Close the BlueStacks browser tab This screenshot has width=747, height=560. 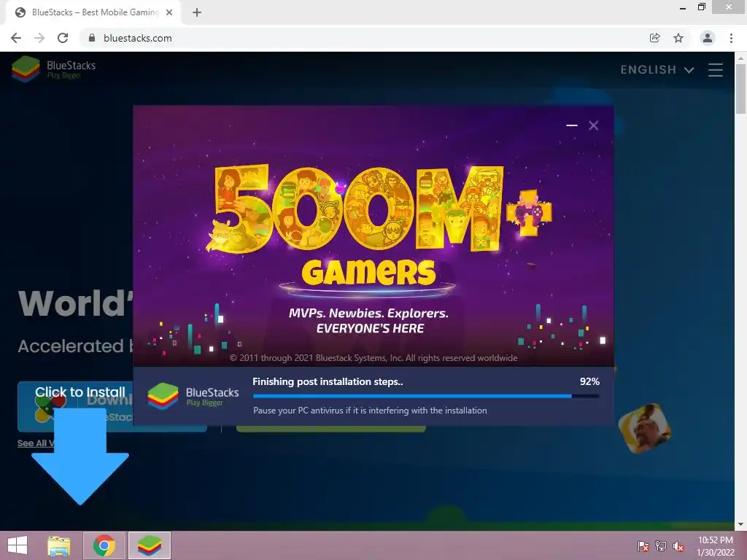click(x=169, y=12)
